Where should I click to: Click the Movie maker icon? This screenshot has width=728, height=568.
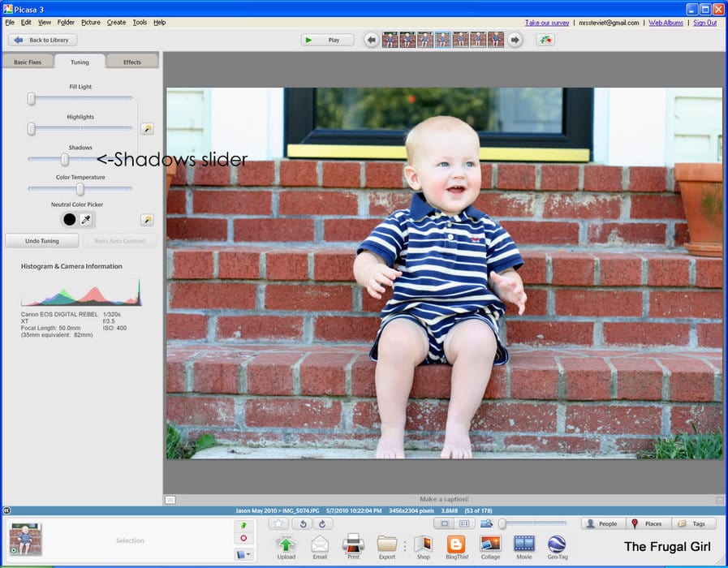tap(524, 544)
